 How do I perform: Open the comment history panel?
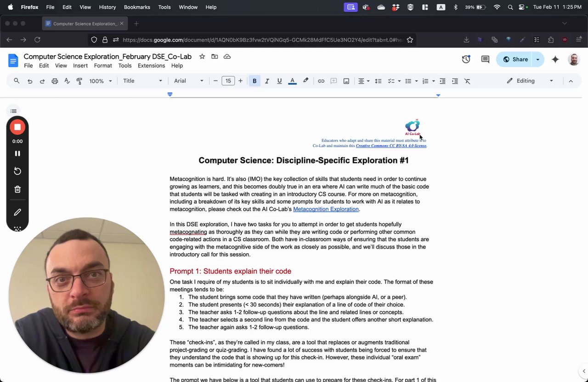[485, 59]
